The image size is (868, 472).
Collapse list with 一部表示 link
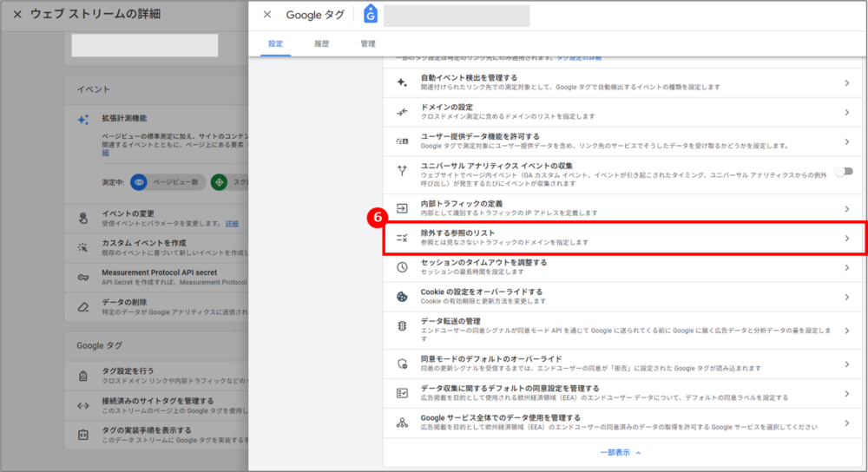click(x=621, y=453)
